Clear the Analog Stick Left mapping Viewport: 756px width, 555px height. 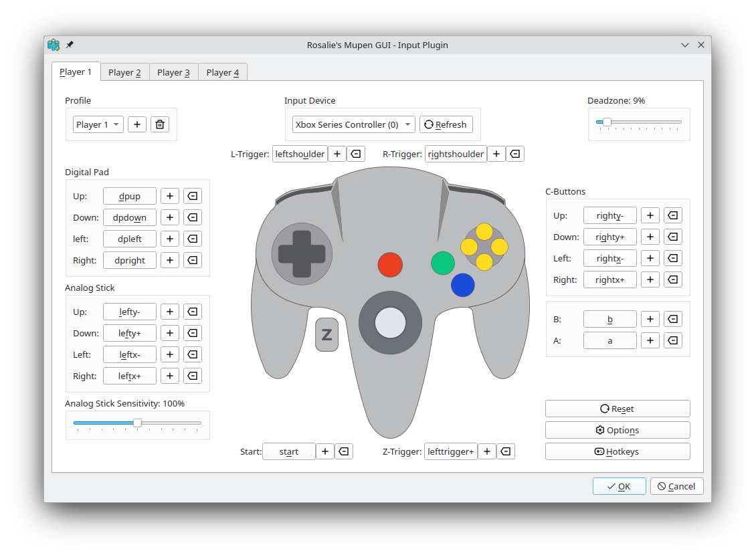pos(193,354)
